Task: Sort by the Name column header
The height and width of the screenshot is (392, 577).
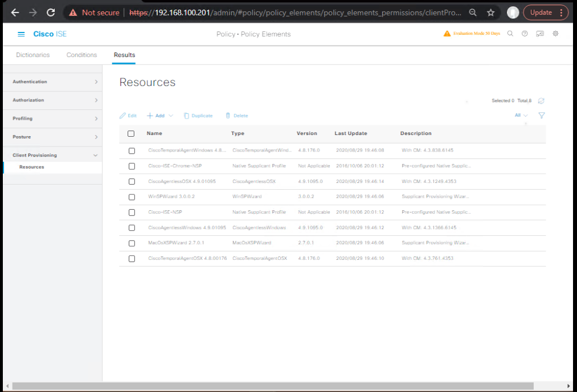Action: (154, 133)
